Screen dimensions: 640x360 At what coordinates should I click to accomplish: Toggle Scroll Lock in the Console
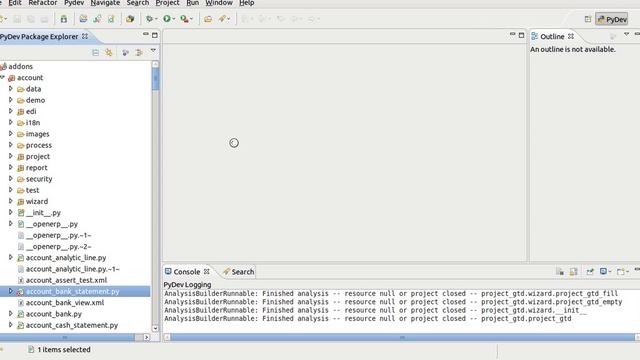(573, 271)
